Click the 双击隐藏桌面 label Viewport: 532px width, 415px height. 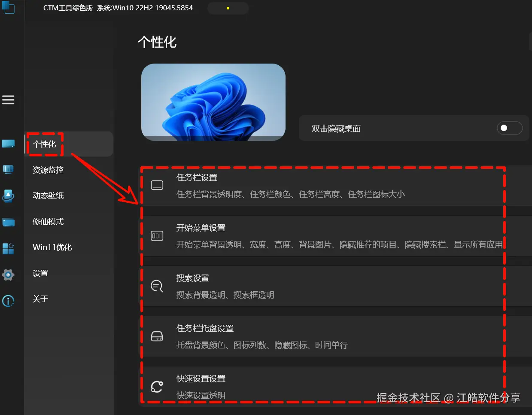tap(336, 129)
